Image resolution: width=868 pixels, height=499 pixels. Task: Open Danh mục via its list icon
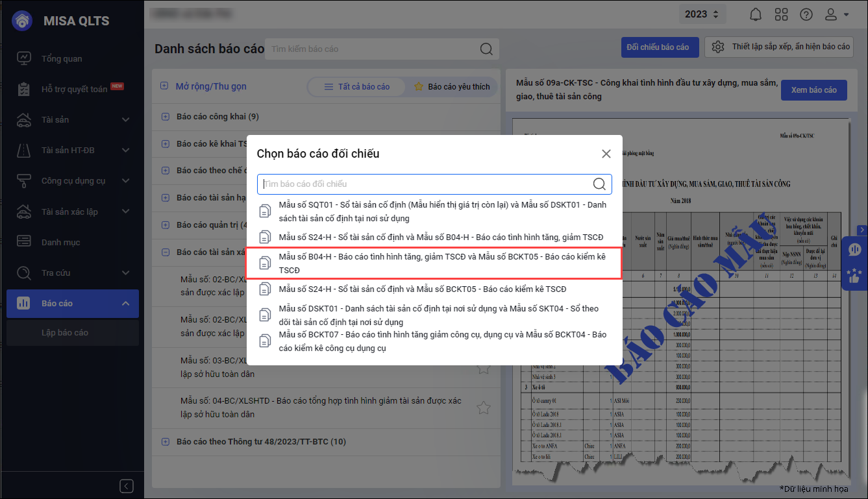point(23,242)
